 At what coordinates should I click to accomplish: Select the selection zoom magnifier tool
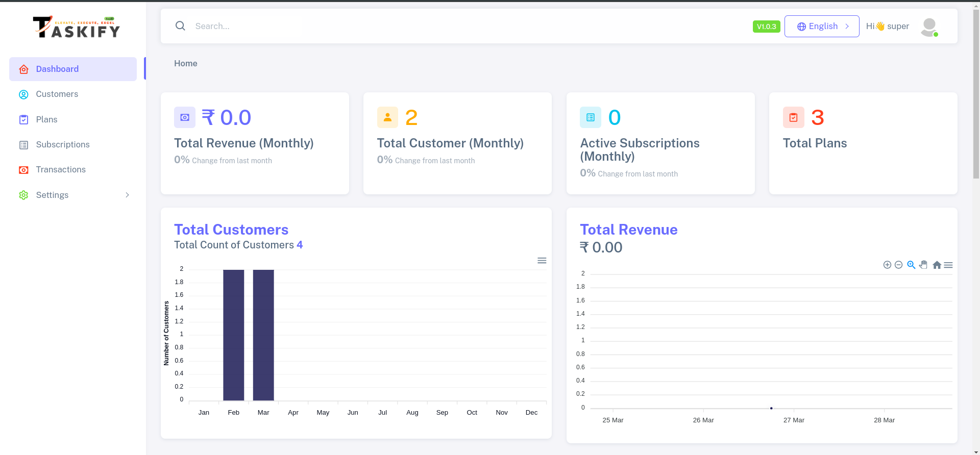click(x=911, y=265)
